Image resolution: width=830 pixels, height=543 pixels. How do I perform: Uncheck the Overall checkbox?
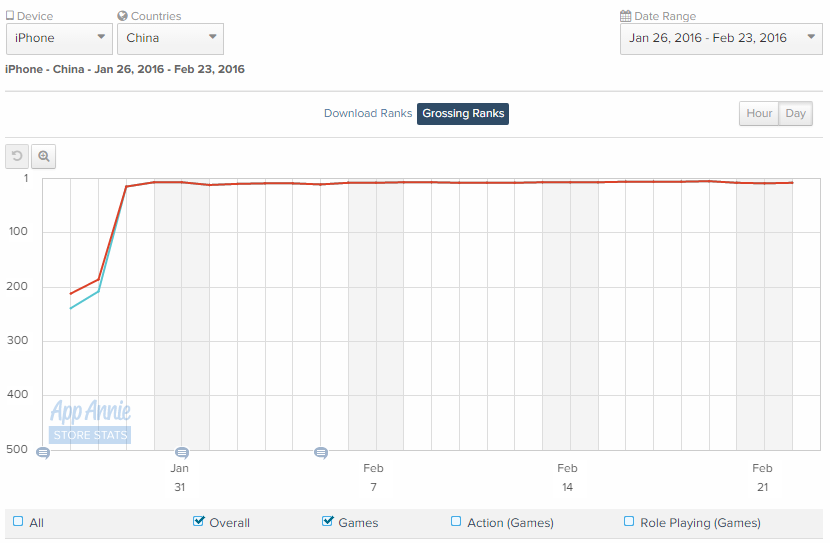point(199,521)
